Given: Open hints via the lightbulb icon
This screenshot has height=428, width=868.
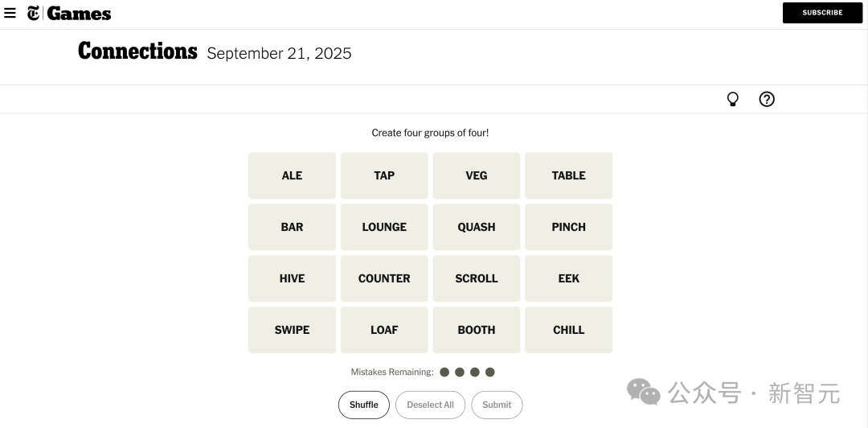Looking at the screenshot, I should [732, 99].
